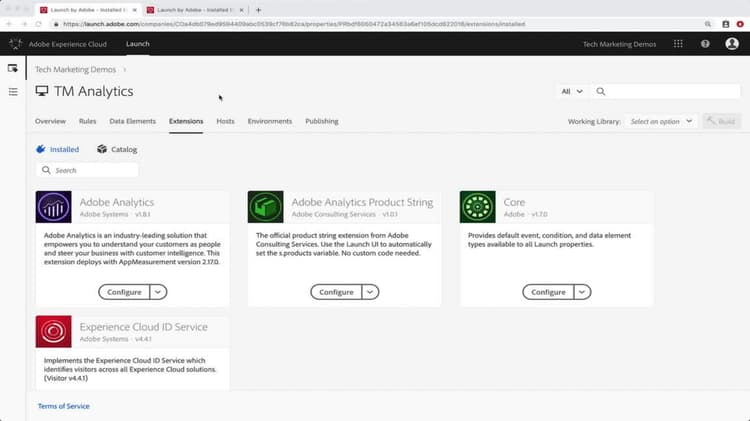Screen dimensions: 750x421
Task: Click the TM Analytics monitor icon
Action: click(42, 91)
